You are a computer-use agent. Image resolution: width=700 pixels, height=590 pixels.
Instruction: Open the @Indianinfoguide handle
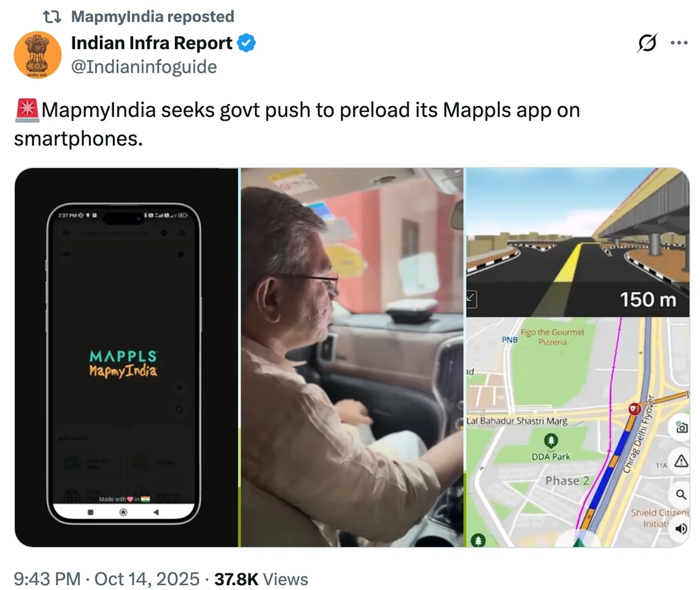point(144,67)
